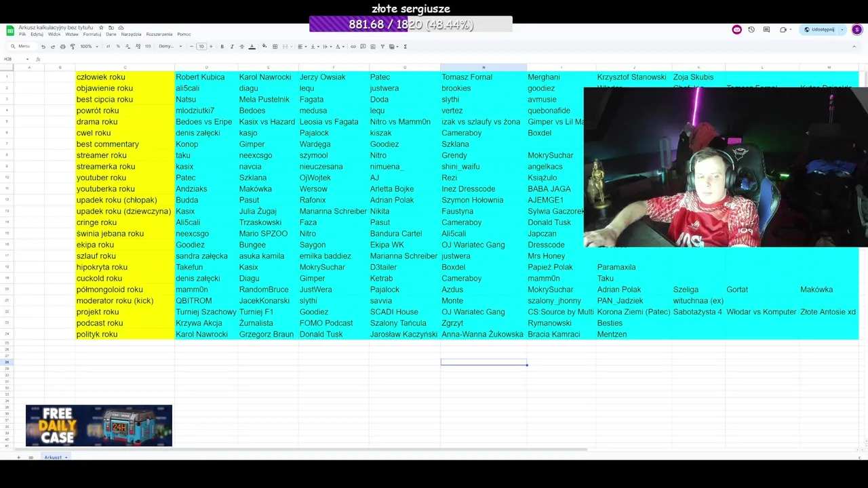The height and width of the screenshot is (488, 868).
Task: Increase font size with plus
Action: [211, 47]
